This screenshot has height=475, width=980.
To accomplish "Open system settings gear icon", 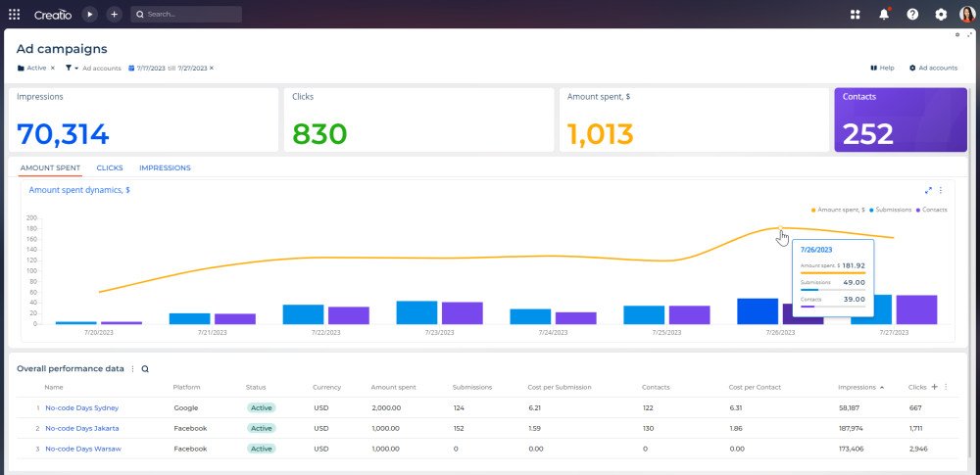I will click(x=941, y=15).
